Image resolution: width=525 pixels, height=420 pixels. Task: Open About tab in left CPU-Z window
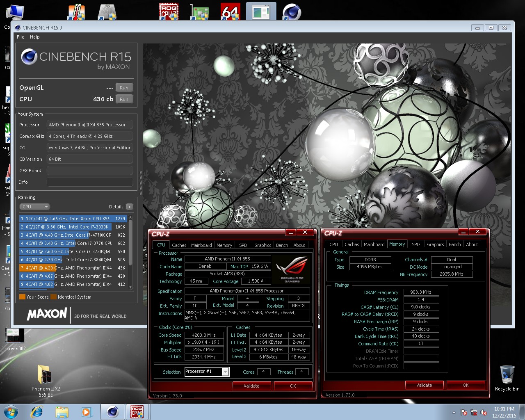coord(299,245)
